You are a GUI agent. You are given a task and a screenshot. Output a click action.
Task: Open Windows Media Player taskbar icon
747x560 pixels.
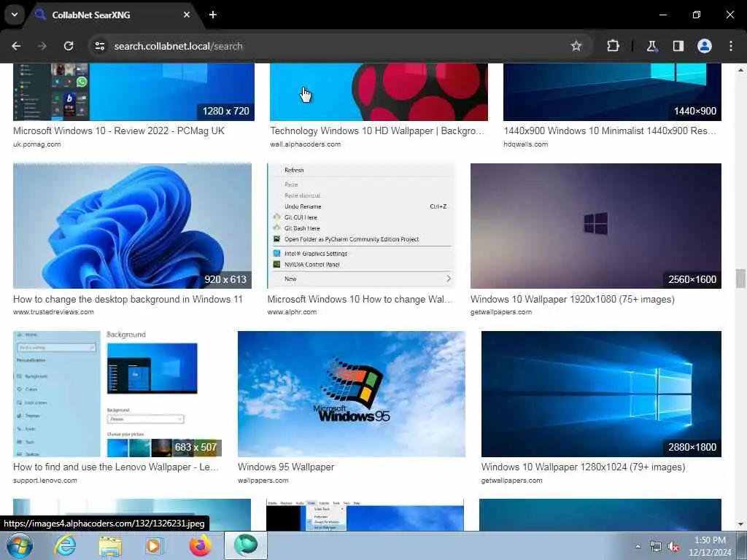pyautogui.click(x=155, y=545)
